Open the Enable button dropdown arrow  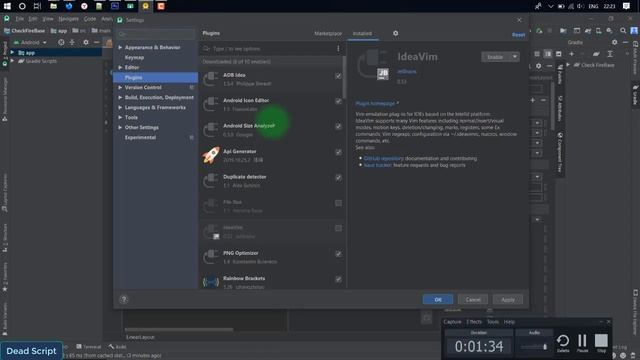point(515,57)
